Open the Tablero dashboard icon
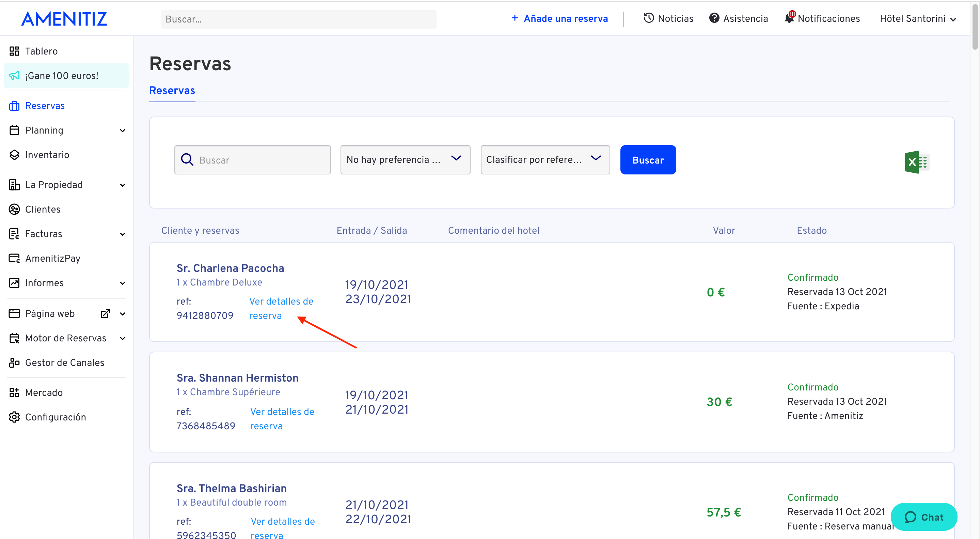 coord(14,51)
